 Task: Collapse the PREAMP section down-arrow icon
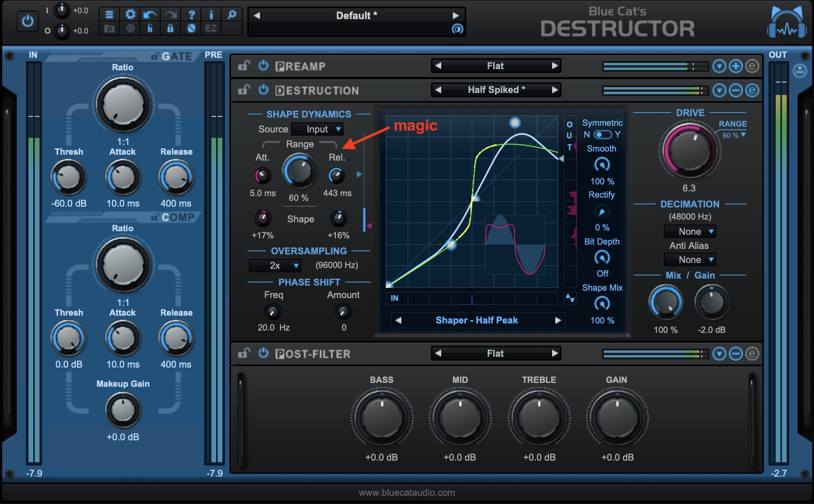[719, 66]
